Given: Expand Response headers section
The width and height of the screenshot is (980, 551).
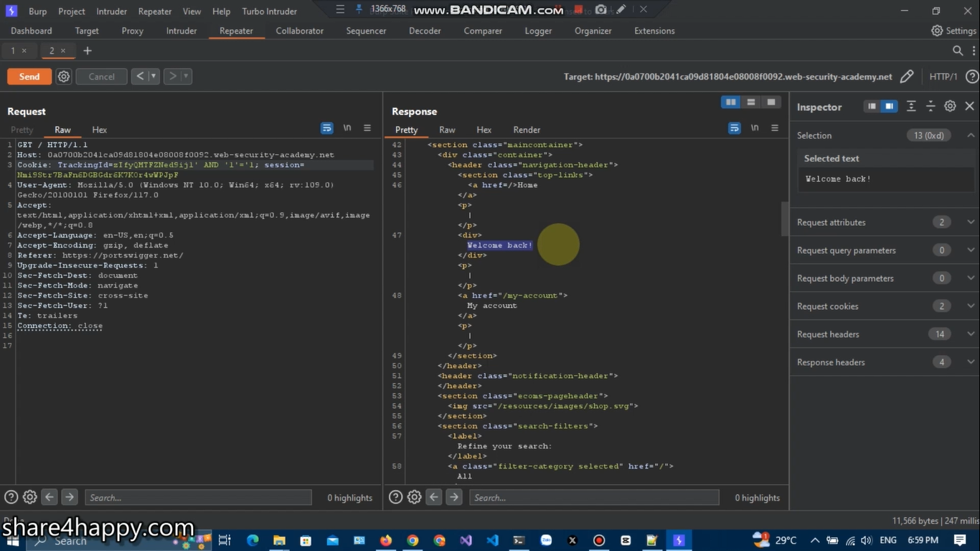Looking at the screenshot, I should point(971,362).
